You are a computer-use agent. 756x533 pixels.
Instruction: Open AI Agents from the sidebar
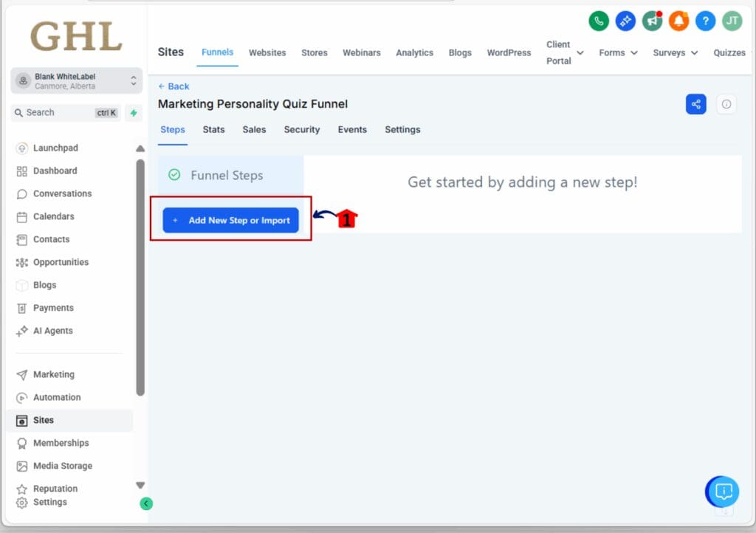tap(52, 331)
